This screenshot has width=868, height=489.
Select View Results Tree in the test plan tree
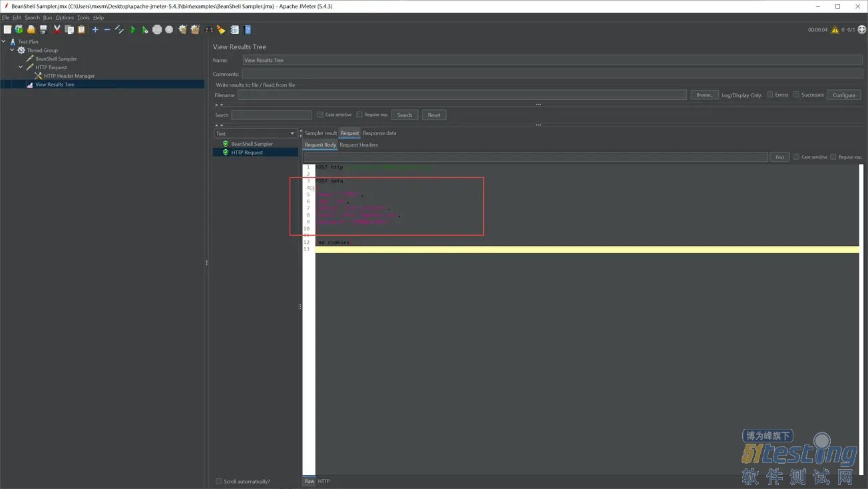pyautogui.click(x=55, y=85)
